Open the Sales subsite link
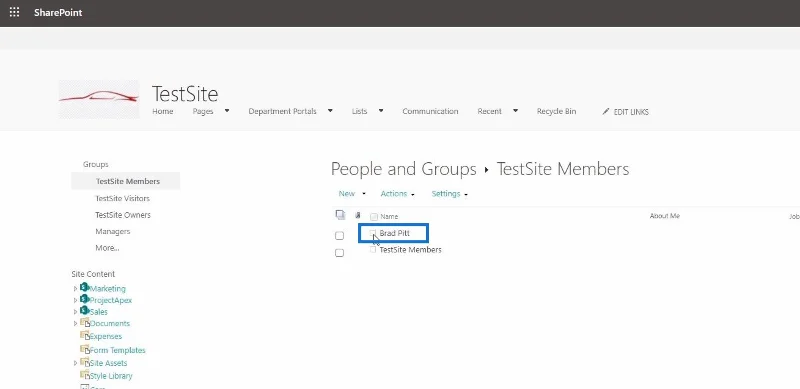 click(98, 311)
